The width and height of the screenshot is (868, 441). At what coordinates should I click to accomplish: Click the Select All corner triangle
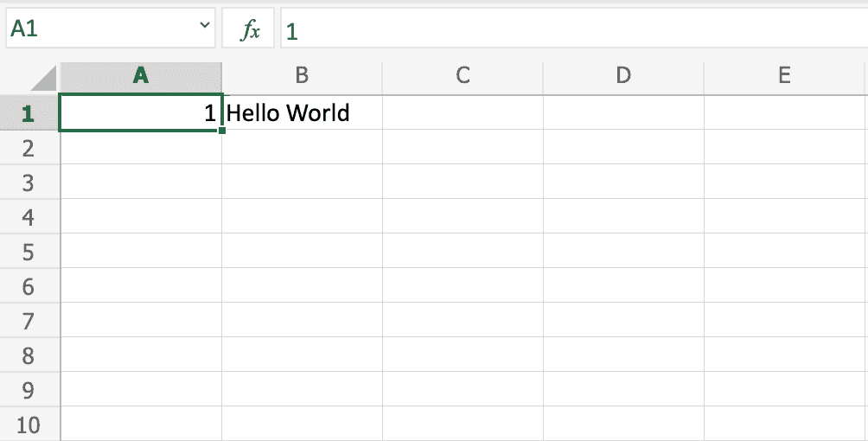click(43, 79)
